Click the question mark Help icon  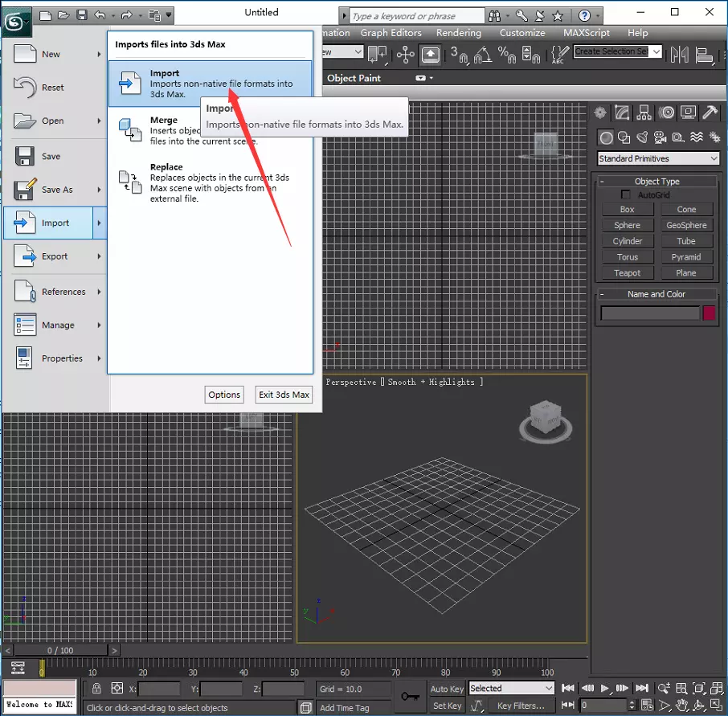click(x=584, y=16)
